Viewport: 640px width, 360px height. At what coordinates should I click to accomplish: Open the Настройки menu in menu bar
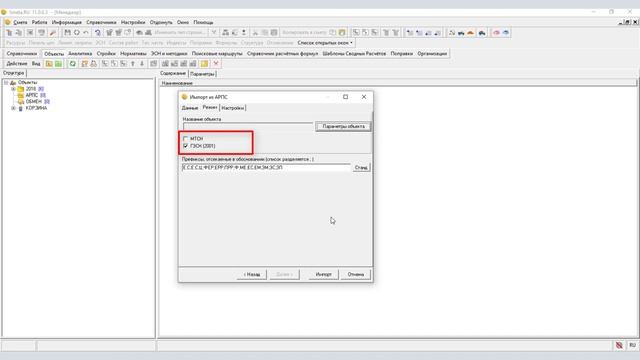point(133,22)
